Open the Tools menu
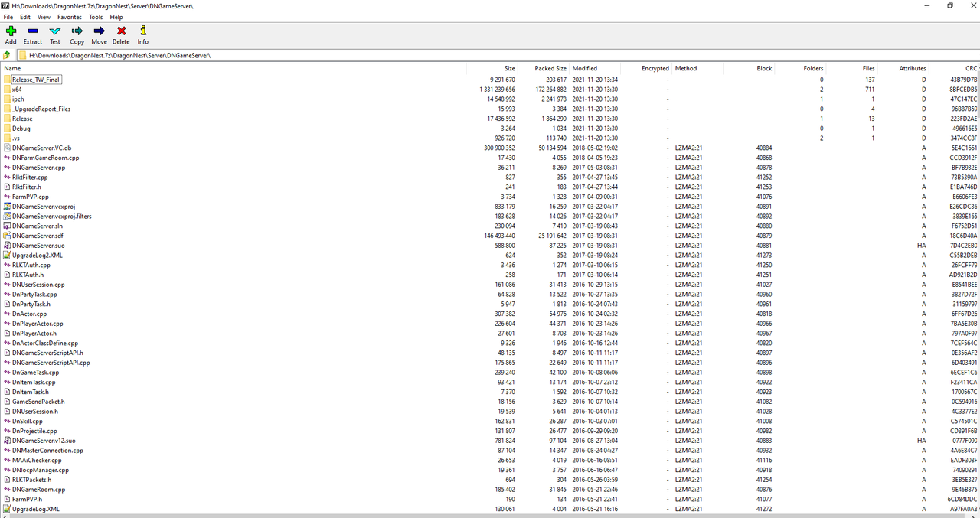Viewport: 980px width, 518px height. point(96,17)
